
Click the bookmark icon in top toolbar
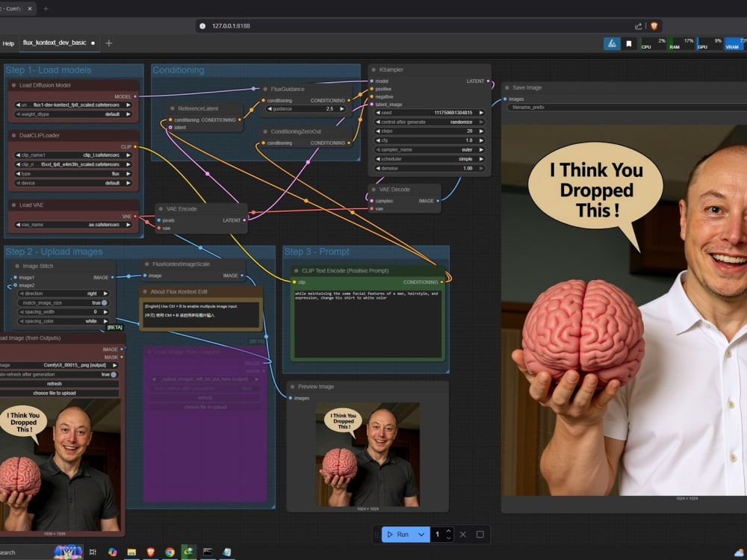629,44
